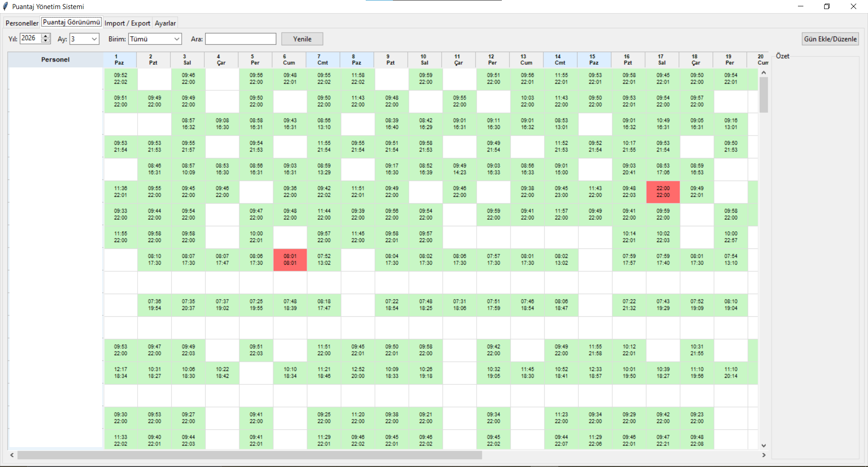Click the Personel column header
The image size is (868, 467).
(x=55, y=60)
